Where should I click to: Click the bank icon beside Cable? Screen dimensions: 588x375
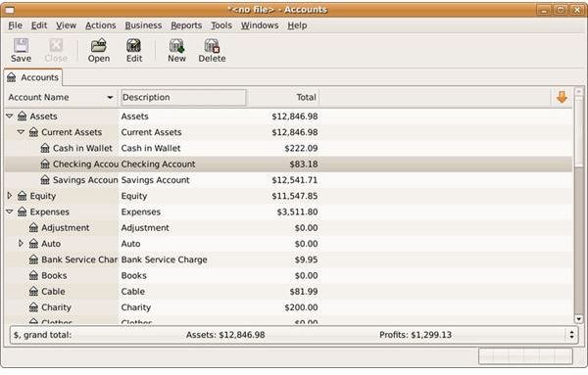[x=33, y=292]
